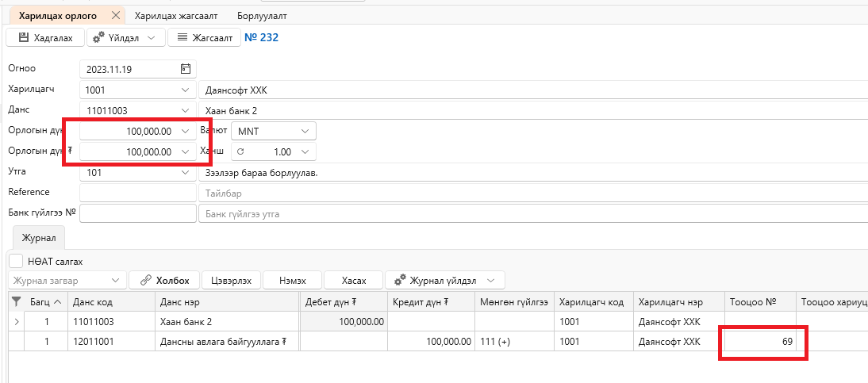This screenshot has width=868, height=383.
Task: Click the Цэвэрлэх button
Action: (232, 281)
